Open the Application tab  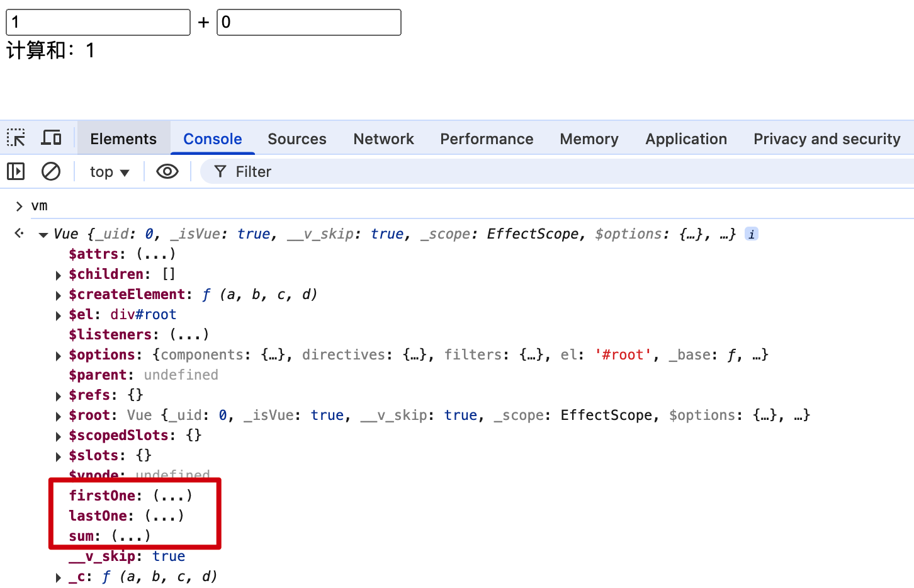[x=686, y=139]
